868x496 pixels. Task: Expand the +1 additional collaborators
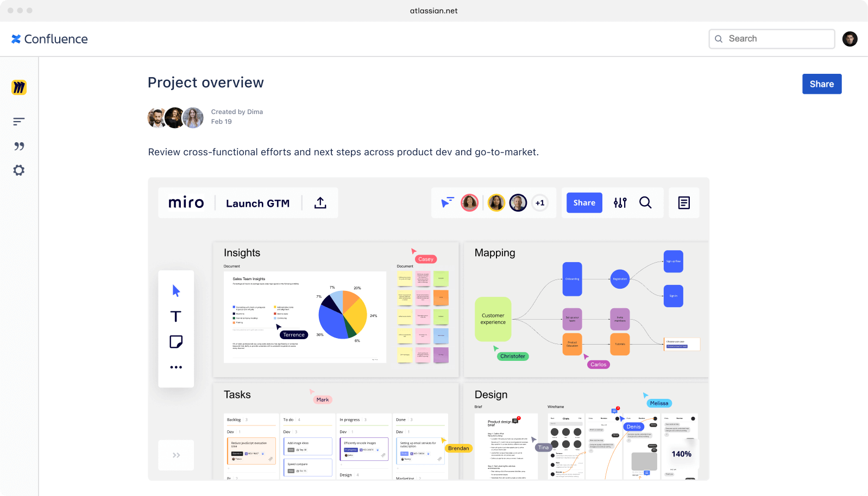(540, 203)
